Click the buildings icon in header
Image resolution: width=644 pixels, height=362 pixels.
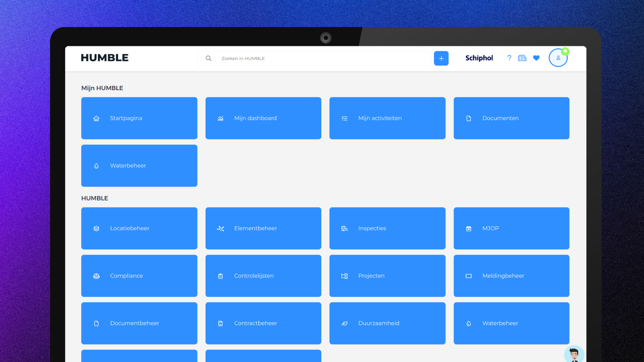click(522, 58)
